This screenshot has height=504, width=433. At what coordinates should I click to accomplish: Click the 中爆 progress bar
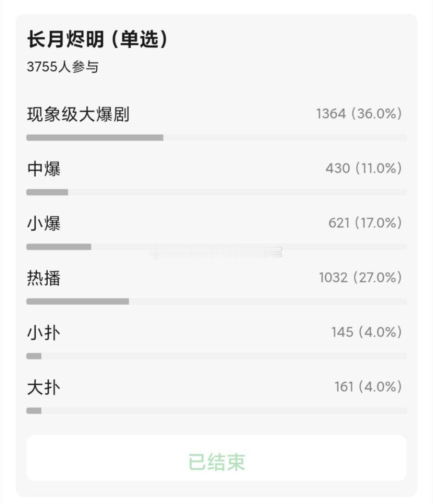216,192
